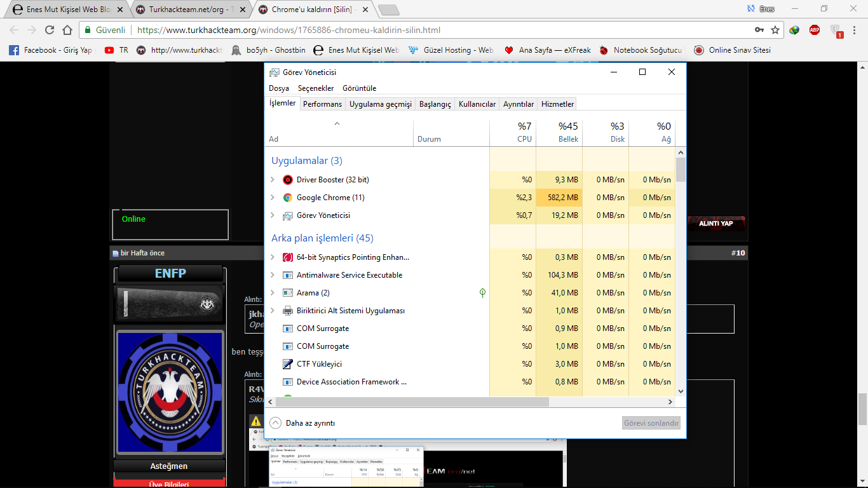
Task: Expand the Biriktirici Alt Sistemi Uygulaması row
Action: tap(273, 311)
